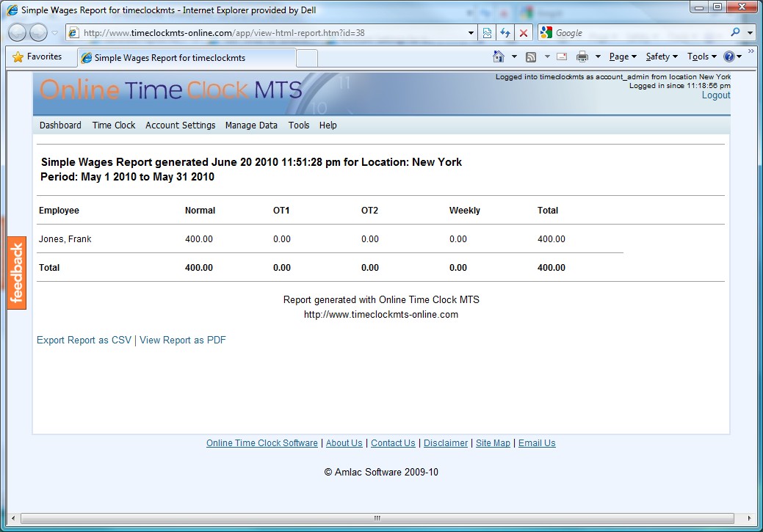The width and height of the screenshot is (763, 532).
Task: Click the browser Back arrow button
Action: pos(18,33)
